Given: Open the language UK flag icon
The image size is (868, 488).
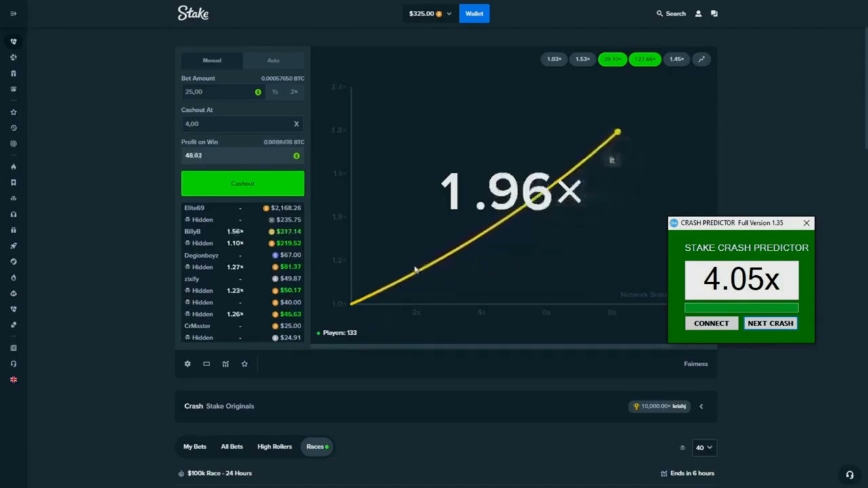Looking at the screenshot, I should (x=13, y=380).
